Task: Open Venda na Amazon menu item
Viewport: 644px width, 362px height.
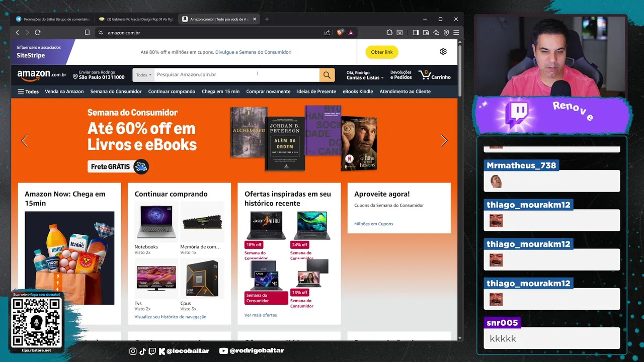Action: [64, 92]
